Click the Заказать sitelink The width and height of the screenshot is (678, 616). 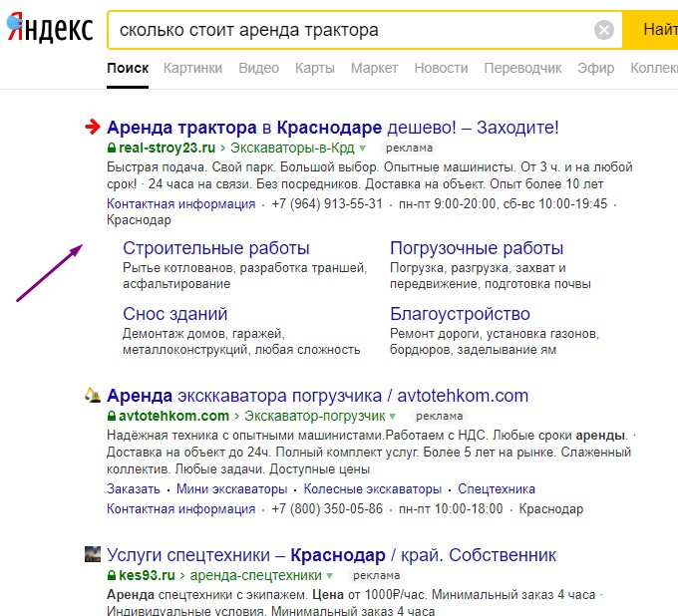pyautogui.click(x=134, y=488)
